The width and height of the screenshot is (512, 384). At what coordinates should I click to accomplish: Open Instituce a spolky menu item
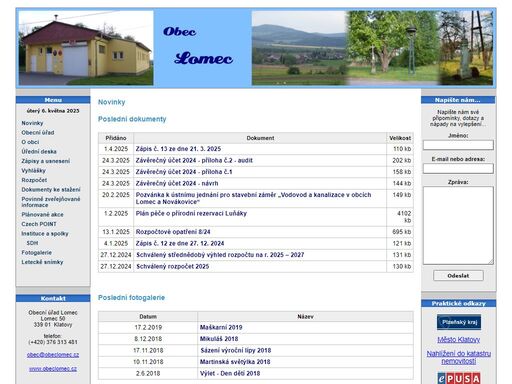point(45,233)
